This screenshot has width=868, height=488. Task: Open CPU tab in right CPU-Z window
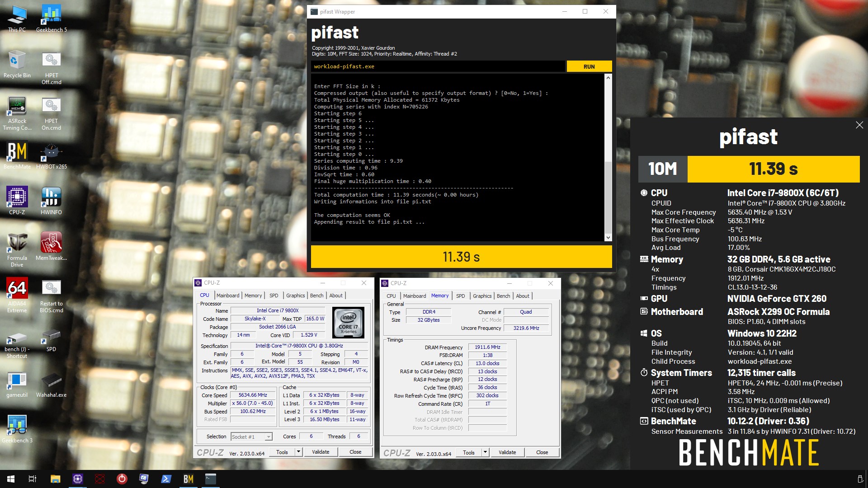point(392,296)
